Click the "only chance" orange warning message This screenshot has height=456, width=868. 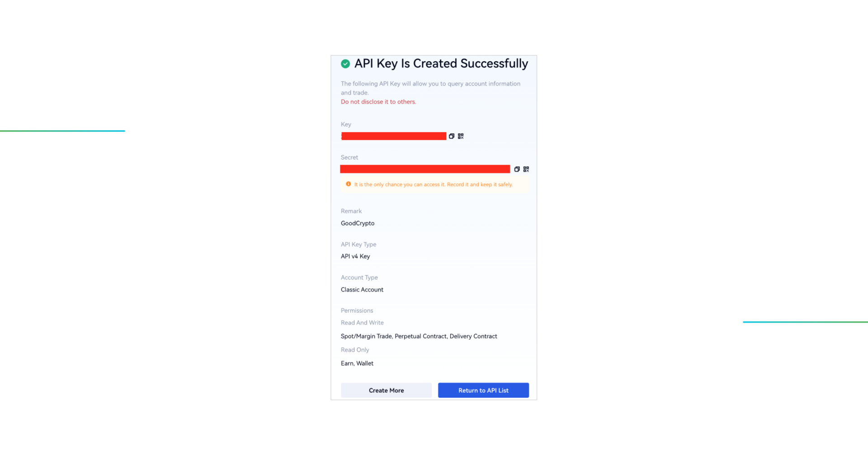click(x=433, y=185)
